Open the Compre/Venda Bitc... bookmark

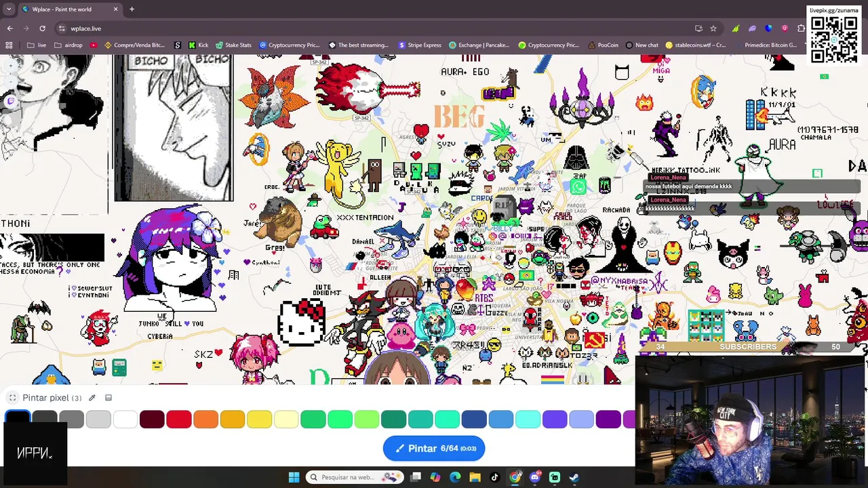(134, 45)
